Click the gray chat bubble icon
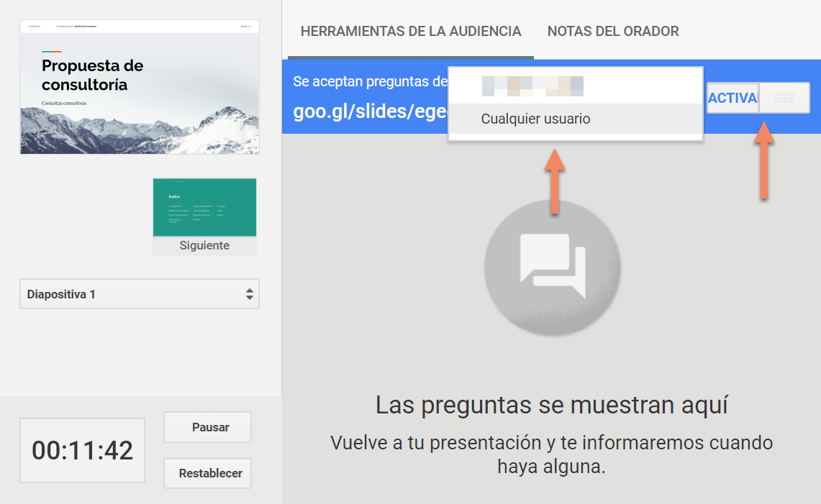This screenshot has width=821, height=504. tap(552, 269)
